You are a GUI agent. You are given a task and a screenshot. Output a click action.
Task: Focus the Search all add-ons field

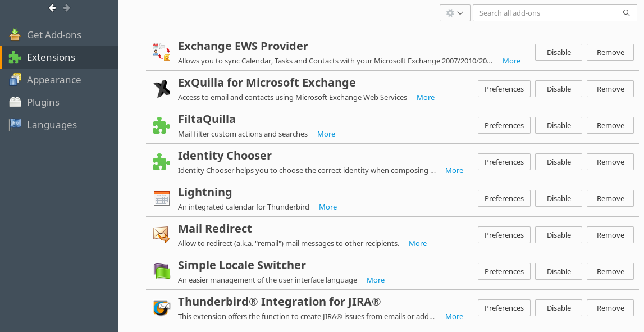coord(547,13)
